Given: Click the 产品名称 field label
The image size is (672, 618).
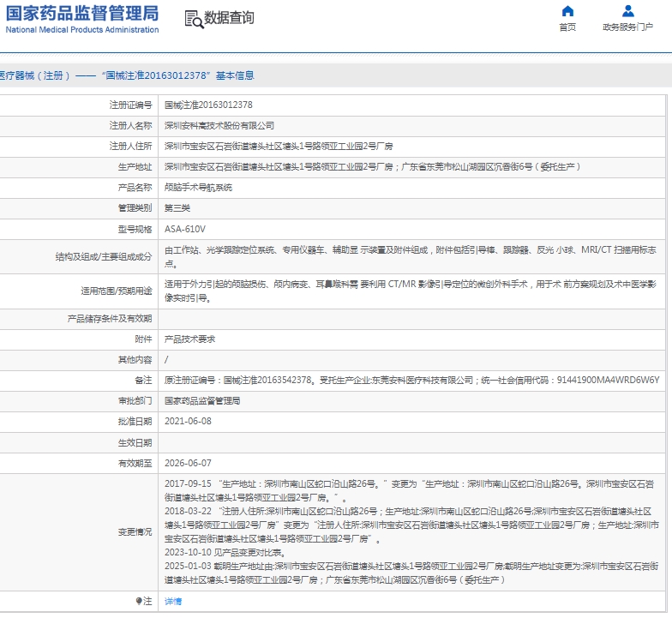Looking at the screenshot, I should click(135, 187).
